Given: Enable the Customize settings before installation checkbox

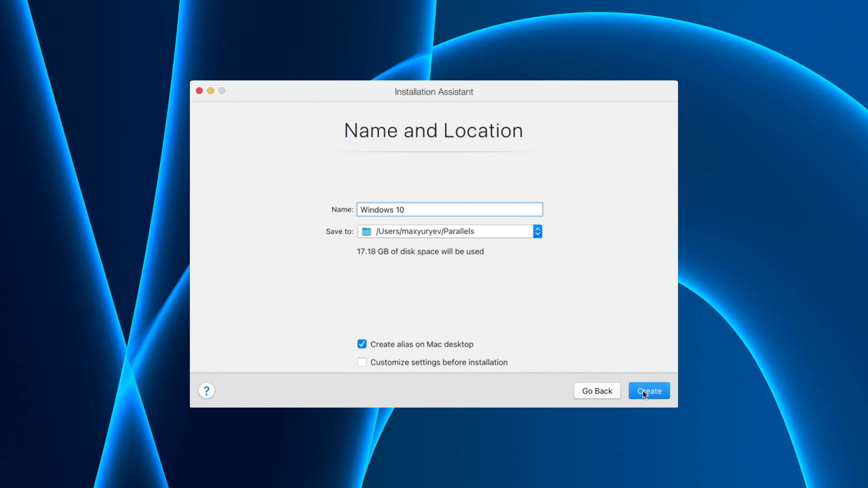Looking at the screenshot, I should tap(362, 362).
